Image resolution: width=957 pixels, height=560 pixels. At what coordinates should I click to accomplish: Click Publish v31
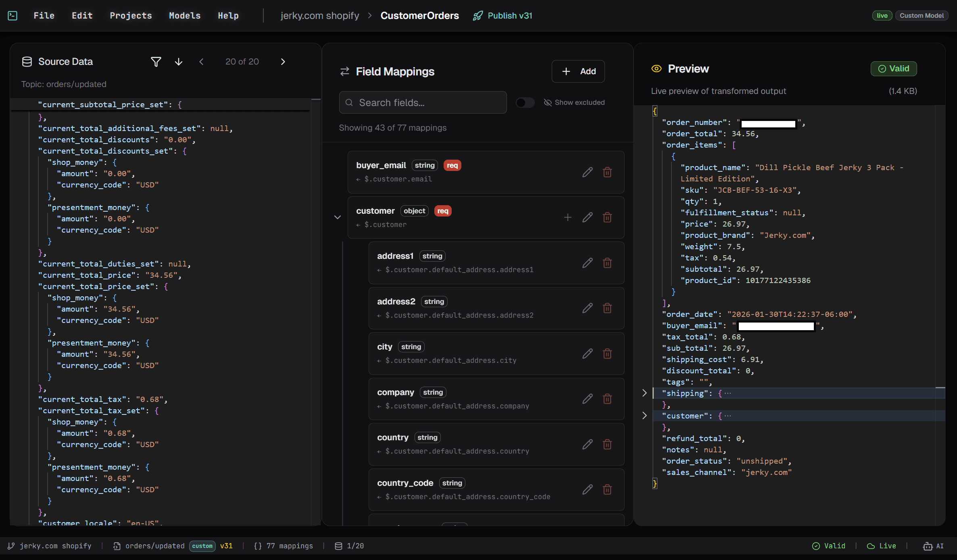[502, 16]
